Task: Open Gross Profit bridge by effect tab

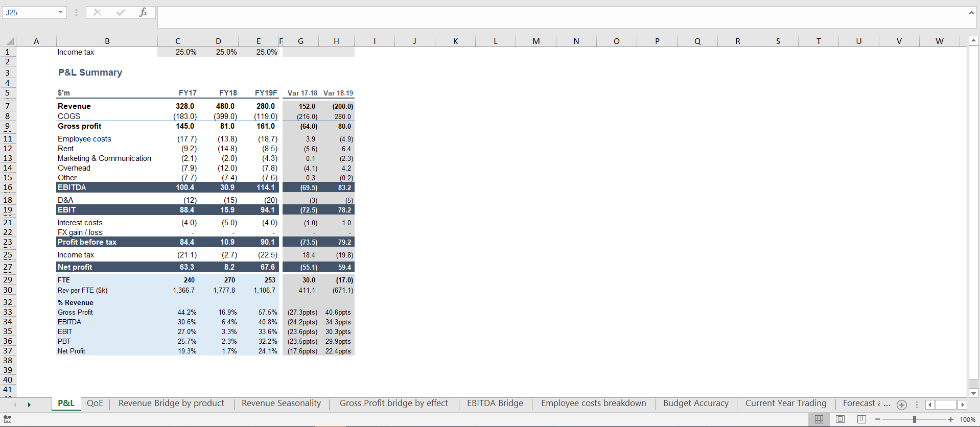Action: point(393,404)
